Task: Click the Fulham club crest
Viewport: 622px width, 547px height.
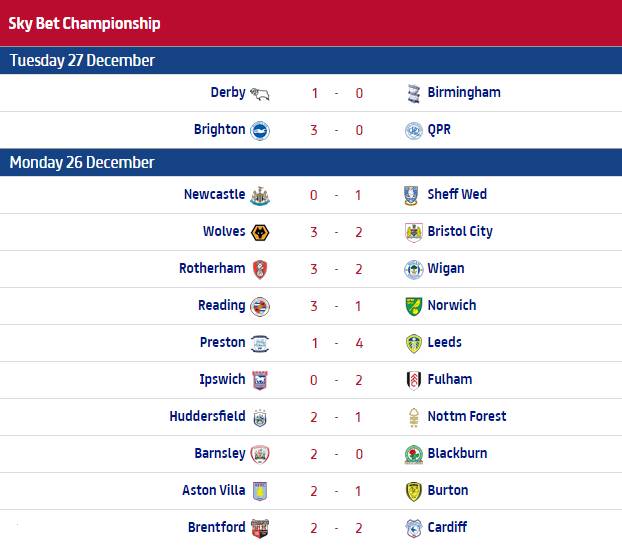Action: (x=414, y=380)
